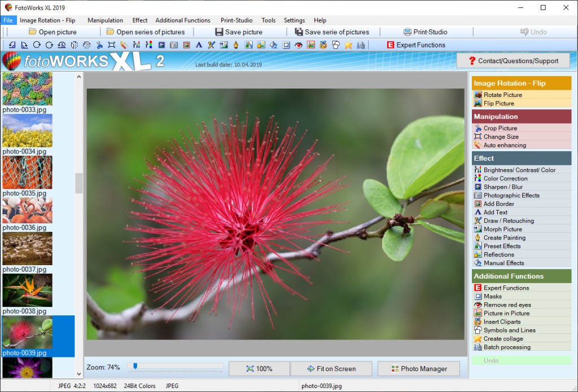
Task: Open the Settings menu
Action: click(x=294, y=20)
